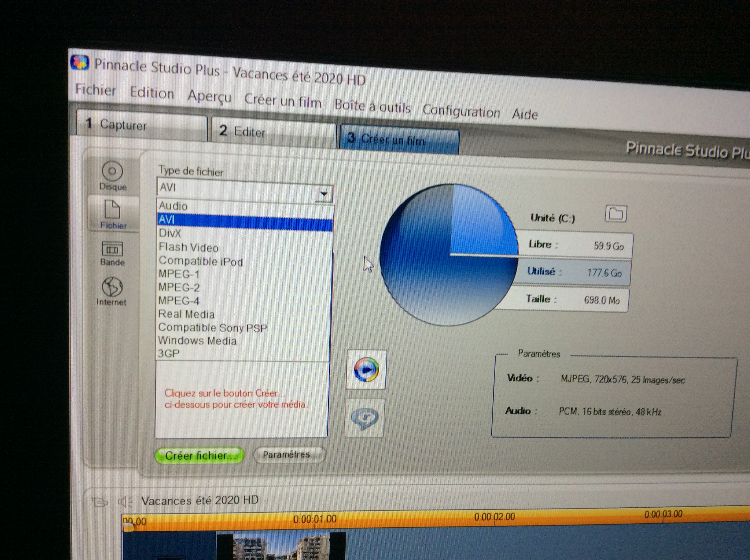The height and width of the screenshot is (560, 750).
Task: Pick Compatible iPod format
Action: [x=201, y=261]
